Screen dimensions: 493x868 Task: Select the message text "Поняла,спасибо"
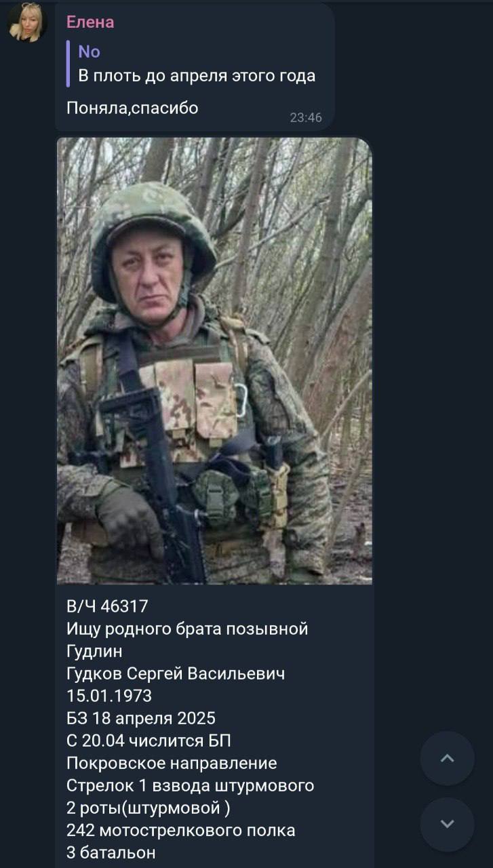[x=132, y=108]
